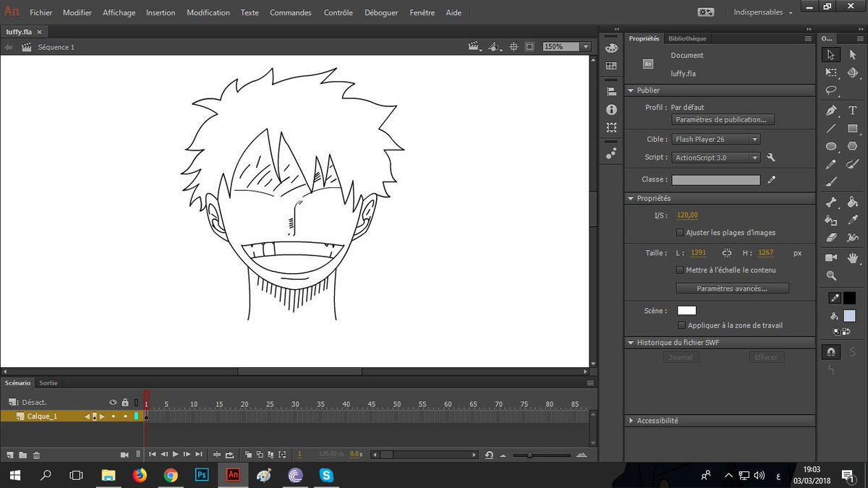Viewport: 868px width, 488px height.
Task: Select the Text tool
Action: 853,111
